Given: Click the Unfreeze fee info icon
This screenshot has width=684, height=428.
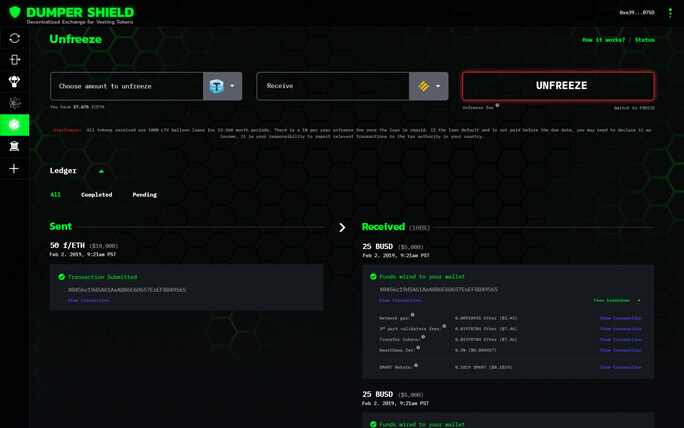Looking at the screenshot, I should [x=497, y=105].
